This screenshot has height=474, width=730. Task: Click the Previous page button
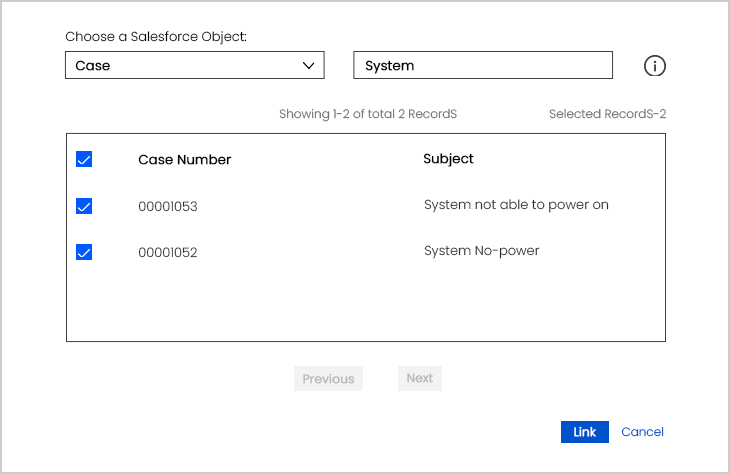[328, 379]
